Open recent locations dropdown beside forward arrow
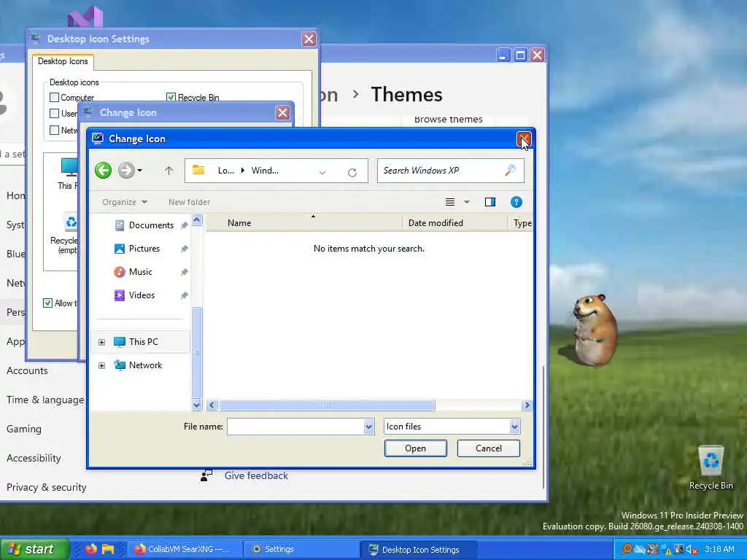 pyautogui.click(x=139, y=170)
